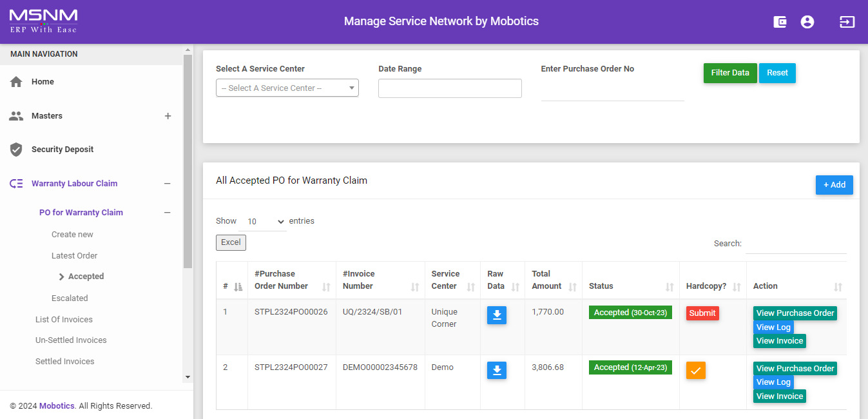Click the green Filter Data button
The height and width of the screenshot is (419, 868).
click(729, 73)
